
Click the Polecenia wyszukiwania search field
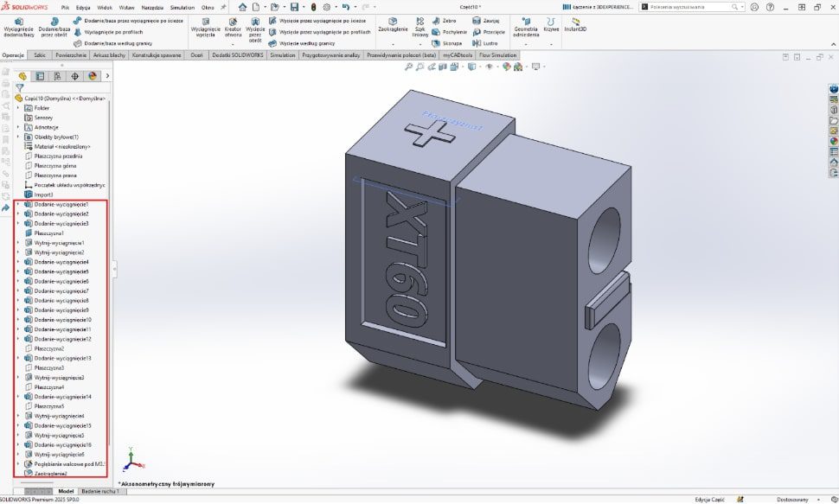689,7
